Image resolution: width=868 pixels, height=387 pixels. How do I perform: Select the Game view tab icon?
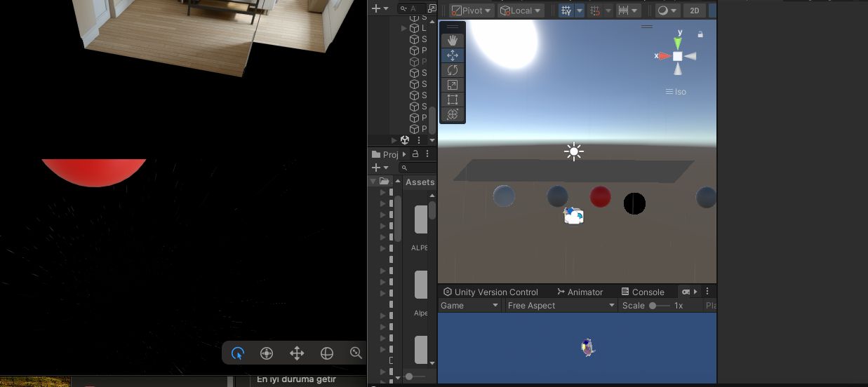[686, 292]
